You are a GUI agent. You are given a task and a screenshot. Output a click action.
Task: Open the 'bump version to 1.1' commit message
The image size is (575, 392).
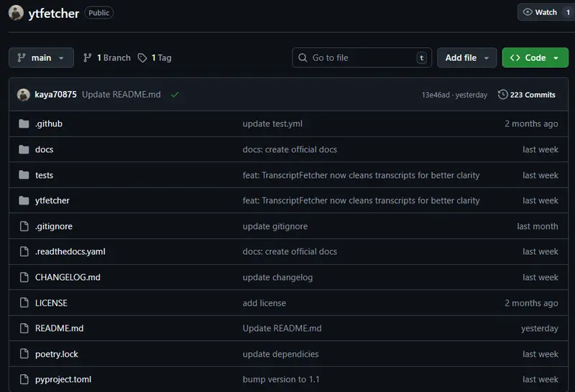coord(282,379)
